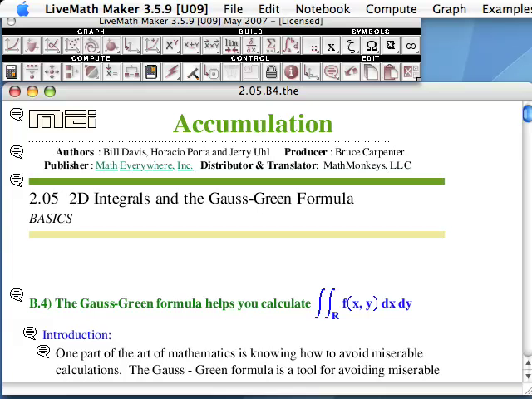Click the copy pages edit icon
Screen dimensions: 532x399
371,72
